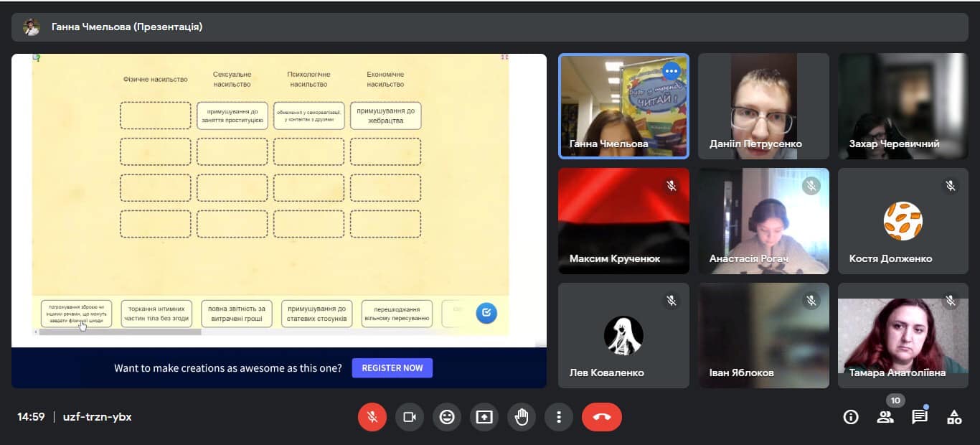Image resolution: width=980 pixels, height=445 pixels.
Task: Raise your hand in the meeting
Action: [522, 417]
